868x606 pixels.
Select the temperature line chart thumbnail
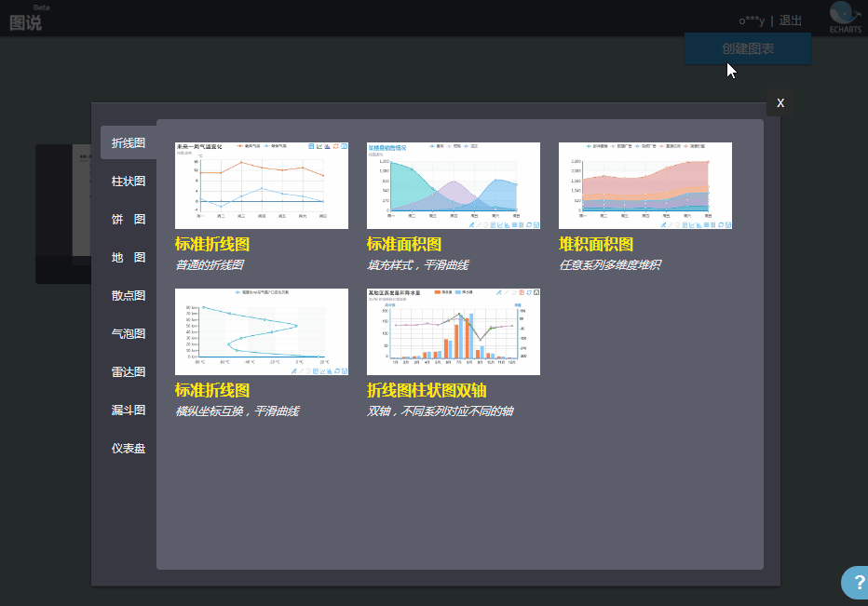[x=262, y=185]
